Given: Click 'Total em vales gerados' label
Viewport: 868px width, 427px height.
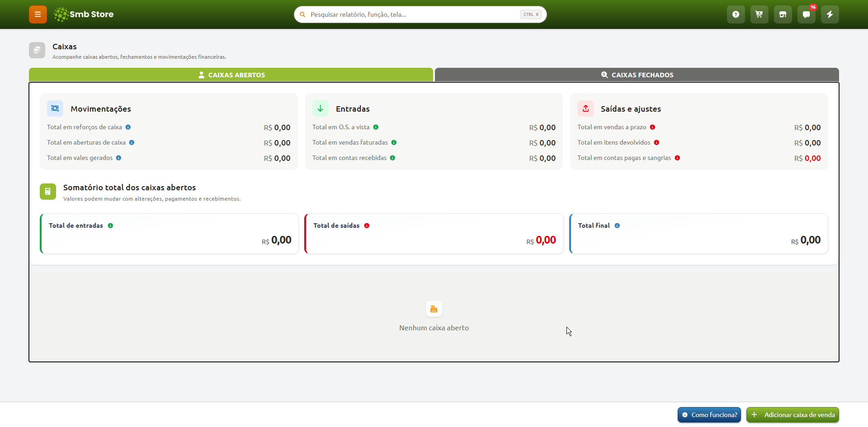Looking at the screenshot, I should click(80, 158).
